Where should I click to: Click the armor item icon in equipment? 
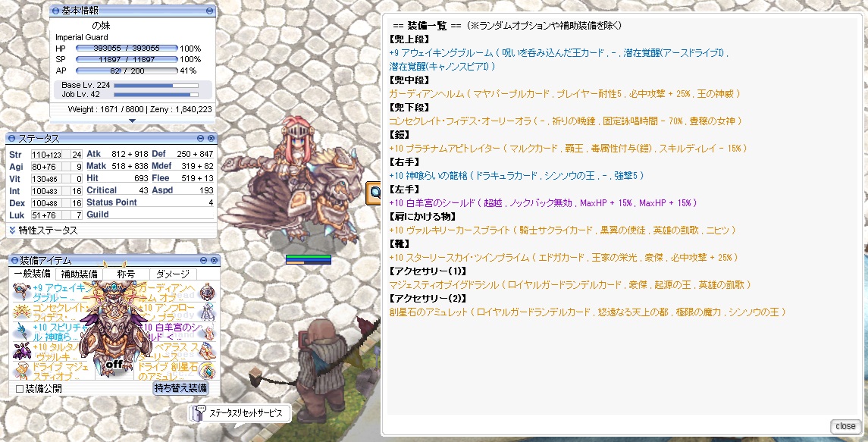coord(207,312)
